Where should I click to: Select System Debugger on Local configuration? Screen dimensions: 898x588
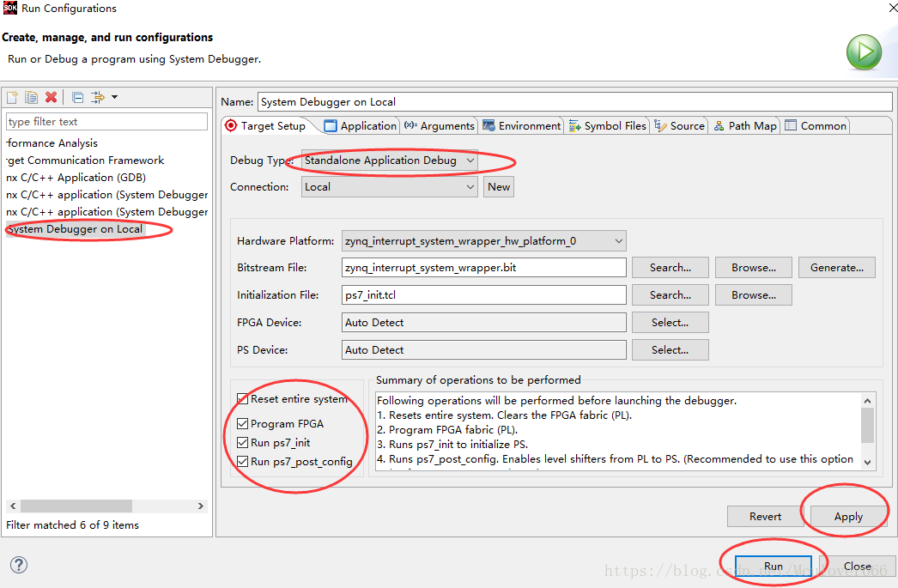pyautogui.click(x=75, y=229)
